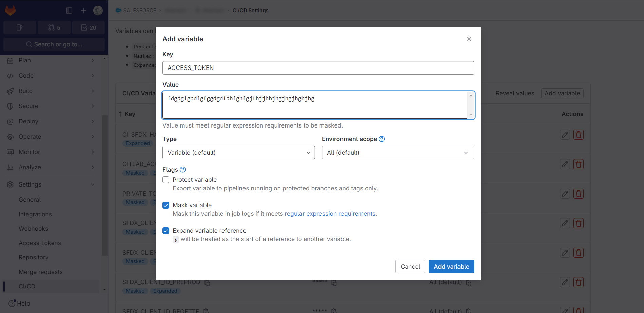The width and height of the screenshot is (644, 313).
Task: Click the Help icon at sidebar bottom
Action: point(13,303)
